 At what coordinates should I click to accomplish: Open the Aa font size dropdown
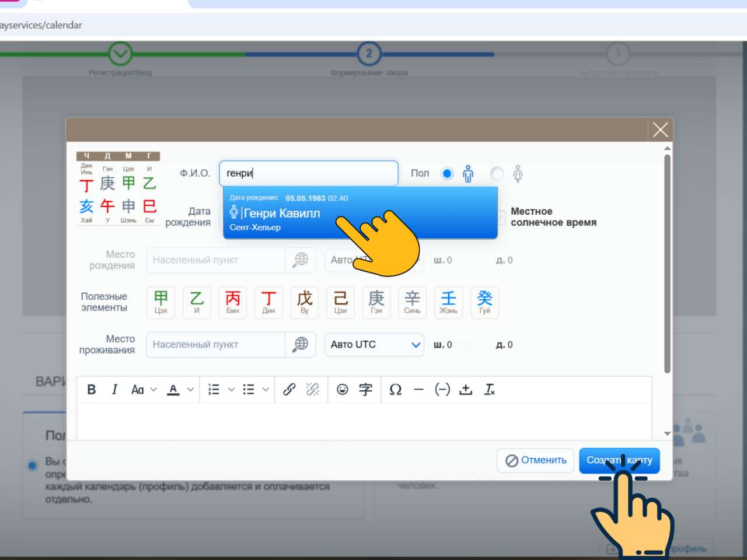pyautogui.click(x=143, y=389)
